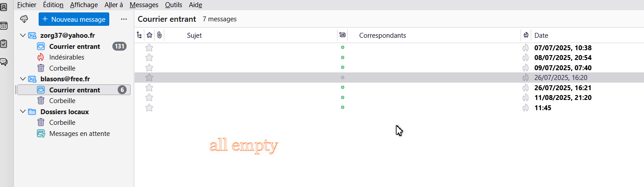The height and width of the screenshot is (187, 644).
Task: Open the Outils menu
Action: click(x=173, y=5)
